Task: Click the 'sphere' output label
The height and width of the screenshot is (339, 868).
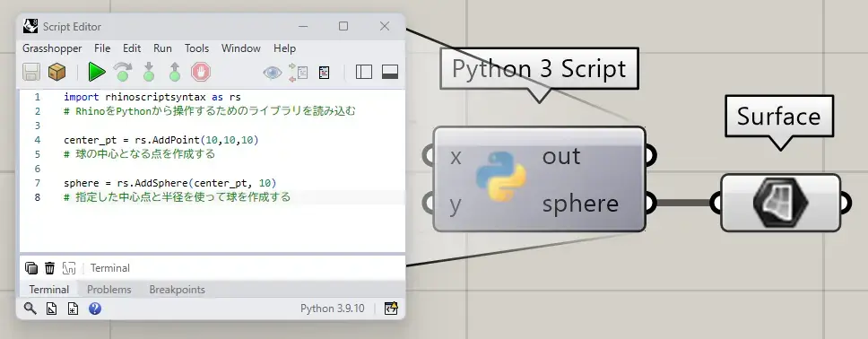Action: coord(581,204)
